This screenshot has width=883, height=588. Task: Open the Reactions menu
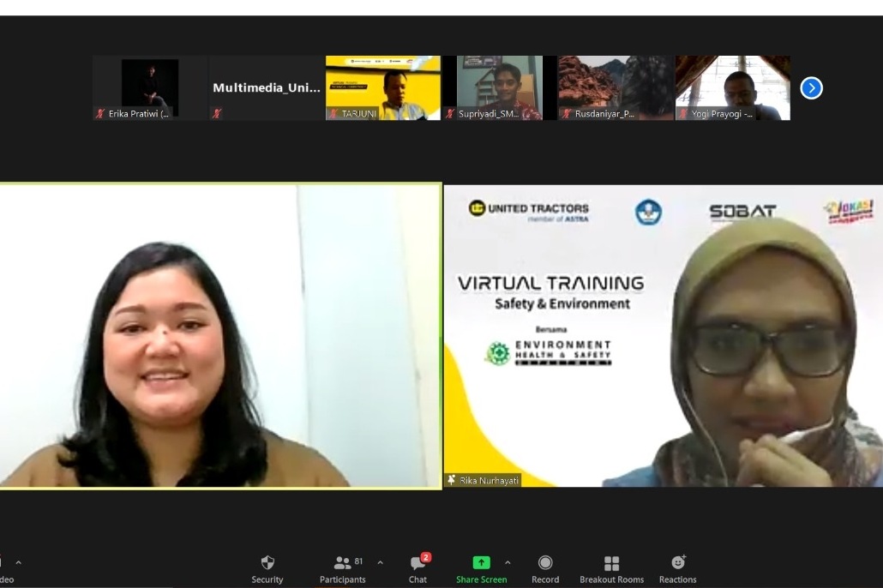point(677,569)
